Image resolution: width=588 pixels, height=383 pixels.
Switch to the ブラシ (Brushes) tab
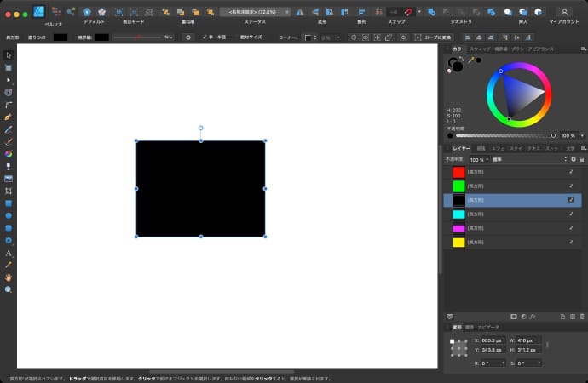click(517, 49)
